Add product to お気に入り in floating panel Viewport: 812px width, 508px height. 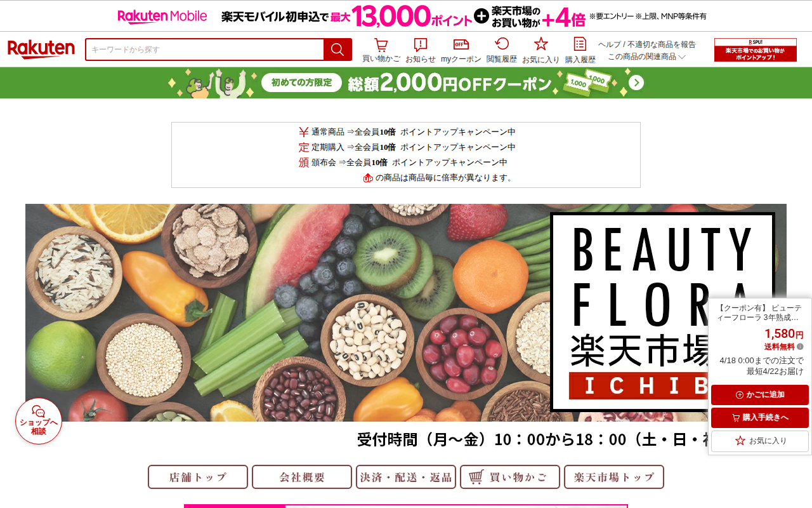[760, 441]
